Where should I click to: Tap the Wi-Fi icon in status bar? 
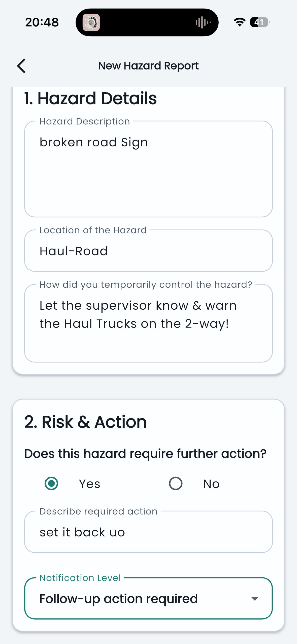click(239, 22)
